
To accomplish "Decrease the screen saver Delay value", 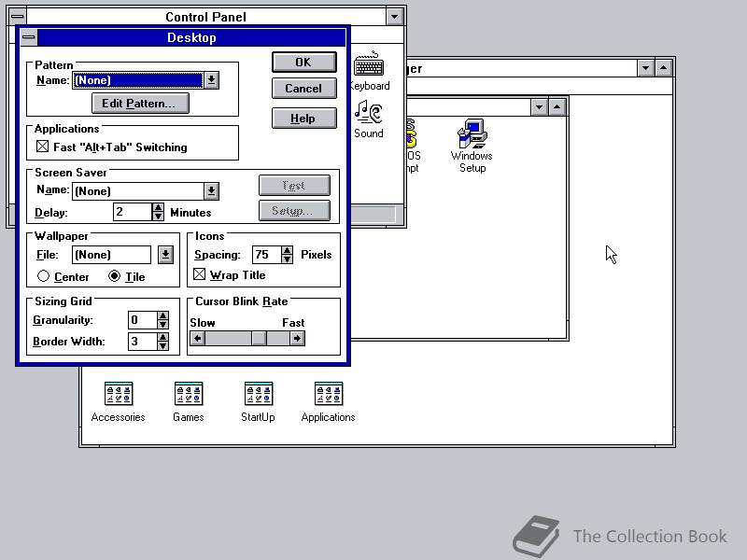I will tap(158, 217).
